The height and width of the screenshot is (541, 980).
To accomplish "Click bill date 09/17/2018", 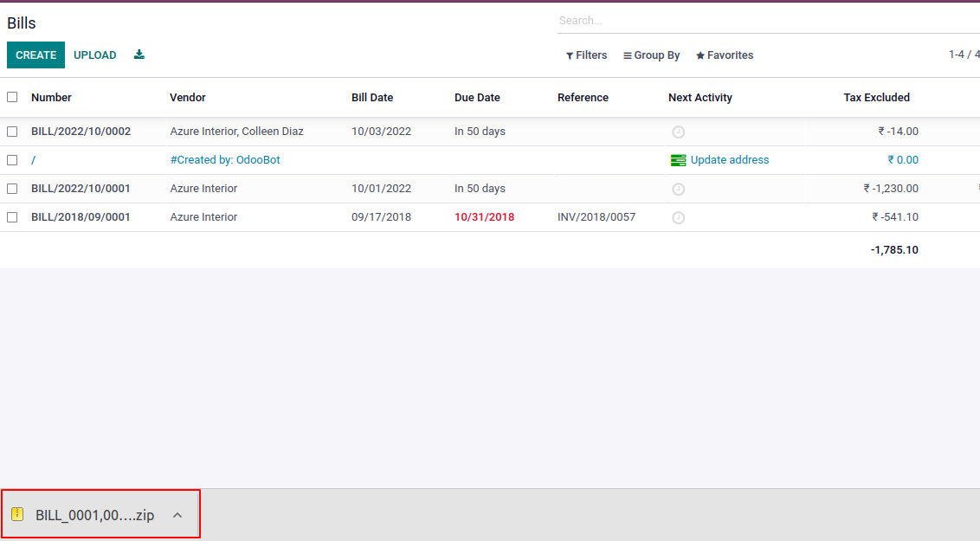I will click(381, 216).
